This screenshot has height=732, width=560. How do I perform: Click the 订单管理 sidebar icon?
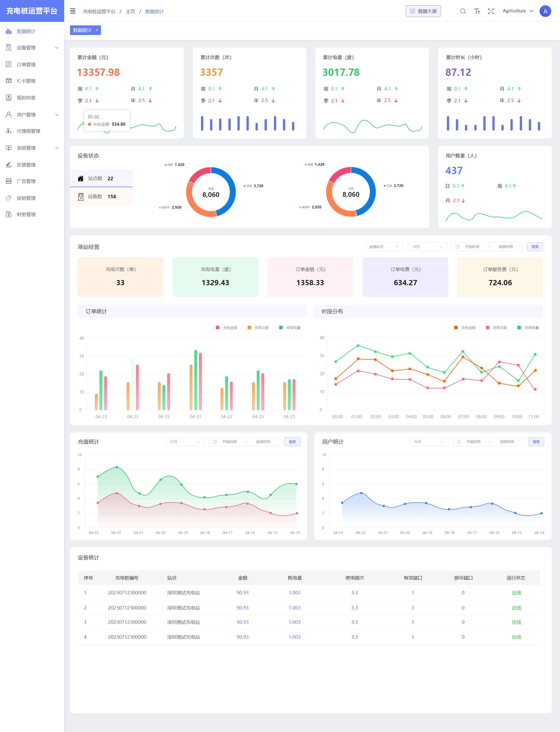click(9, 64)
